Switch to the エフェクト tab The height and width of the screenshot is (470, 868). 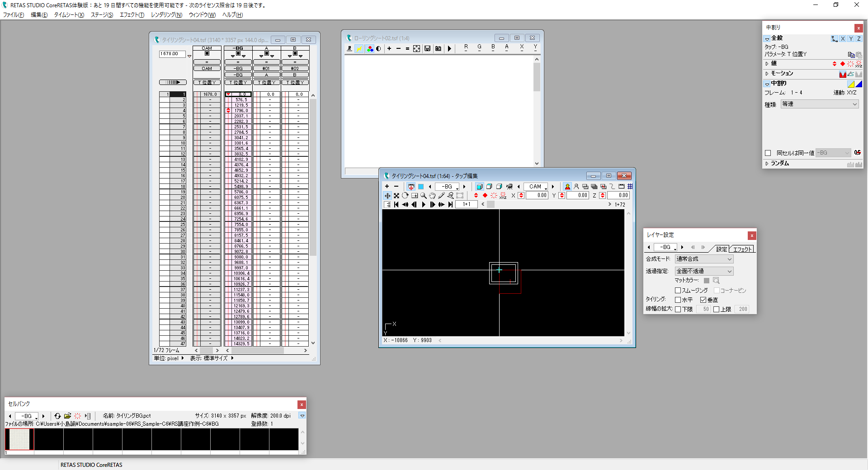click(742, 249)
